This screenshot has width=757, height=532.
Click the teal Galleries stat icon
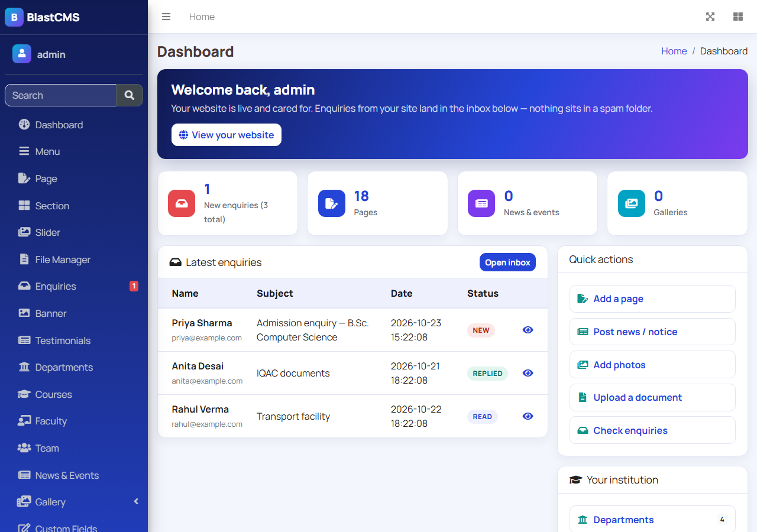[632, 203]
